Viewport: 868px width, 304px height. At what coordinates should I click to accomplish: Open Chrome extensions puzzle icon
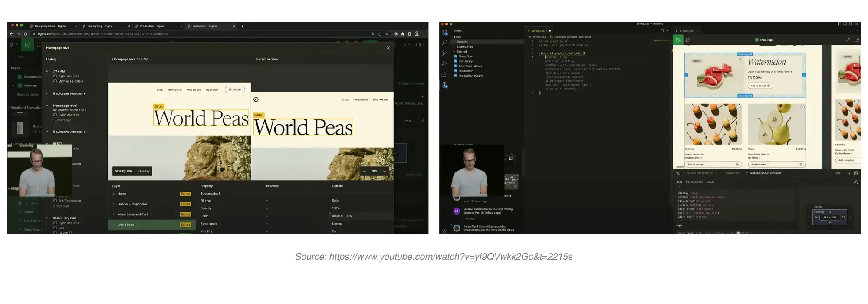click(x=402, y=34)
